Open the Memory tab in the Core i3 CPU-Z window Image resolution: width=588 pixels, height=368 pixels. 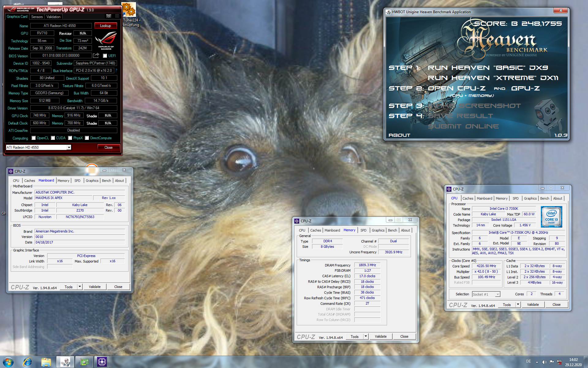(x=501, y=198)
